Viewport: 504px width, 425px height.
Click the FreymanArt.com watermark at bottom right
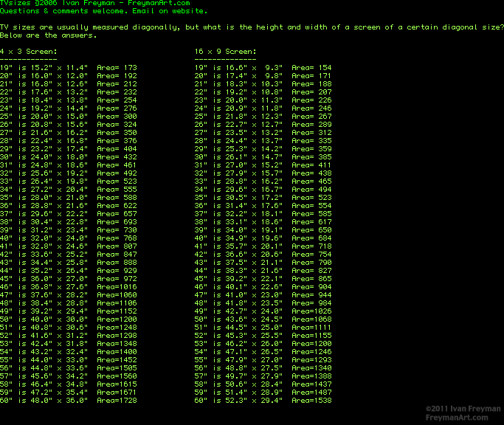click(463, 418)
